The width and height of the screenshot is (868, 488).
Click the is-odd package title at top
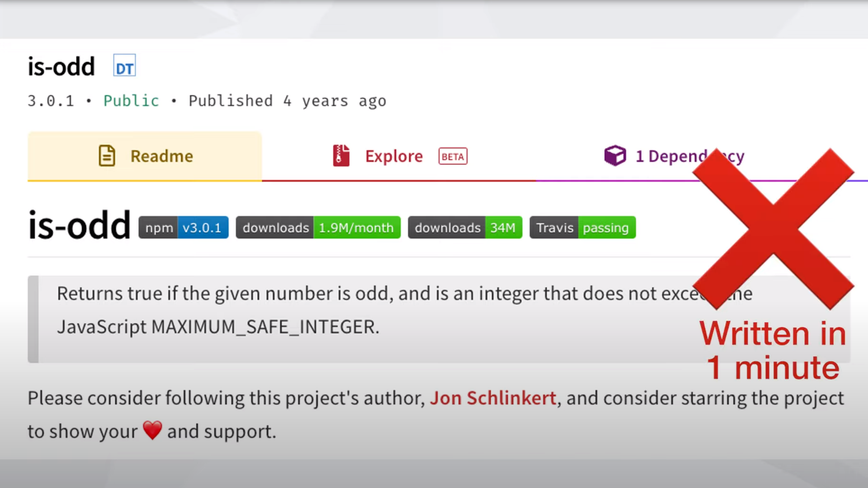point(61,67)
